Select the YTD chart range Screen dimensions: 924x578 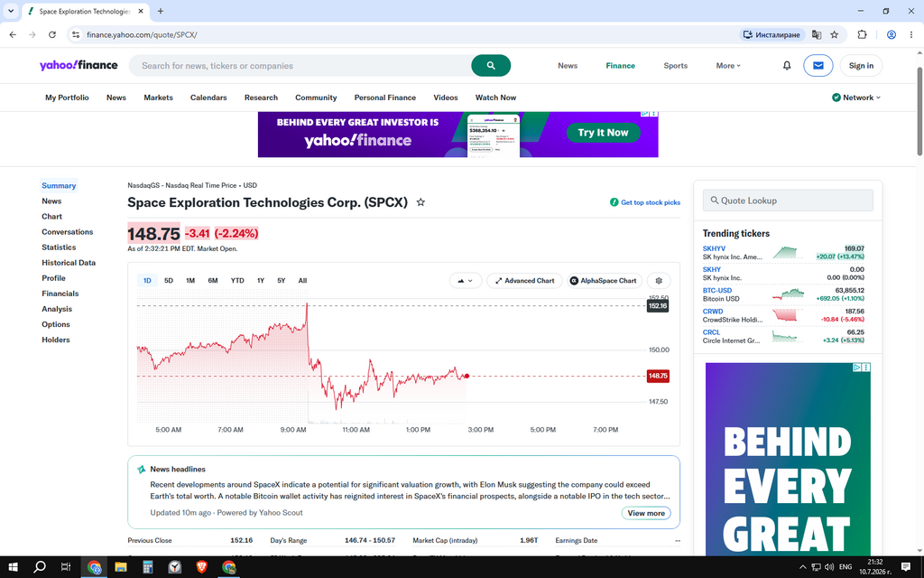pyautogui.click(x=237, y=281)
